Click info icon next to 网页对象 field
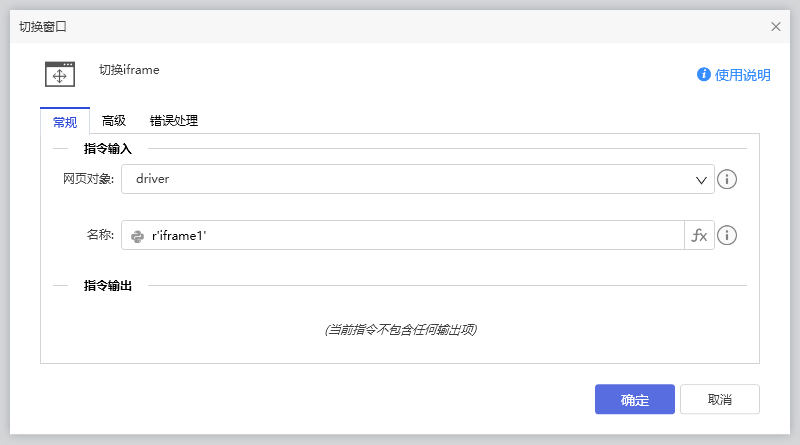The height and width of the screenshot is (445, 800). click(x=728, y=180)
